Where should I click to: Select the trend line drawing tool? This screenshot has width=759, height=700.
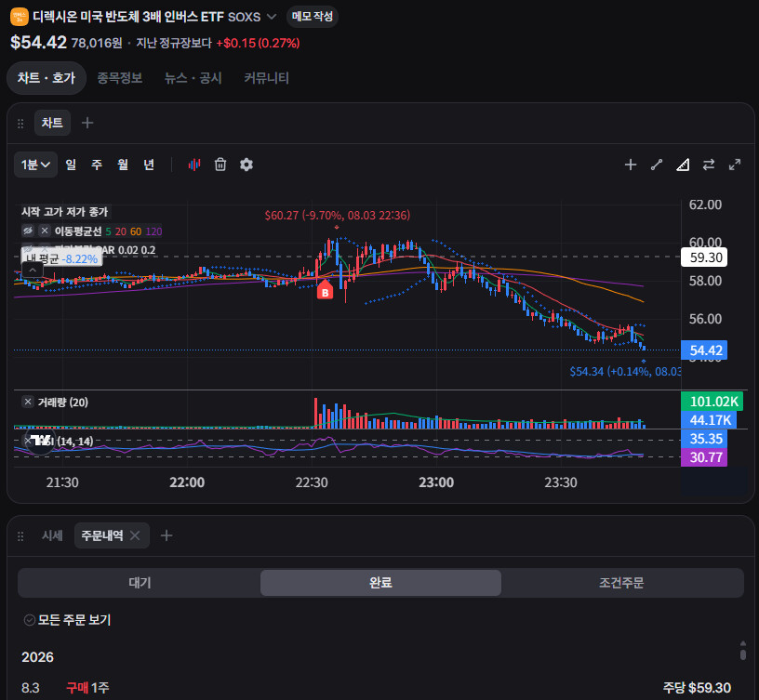click(x=657, y=165)
